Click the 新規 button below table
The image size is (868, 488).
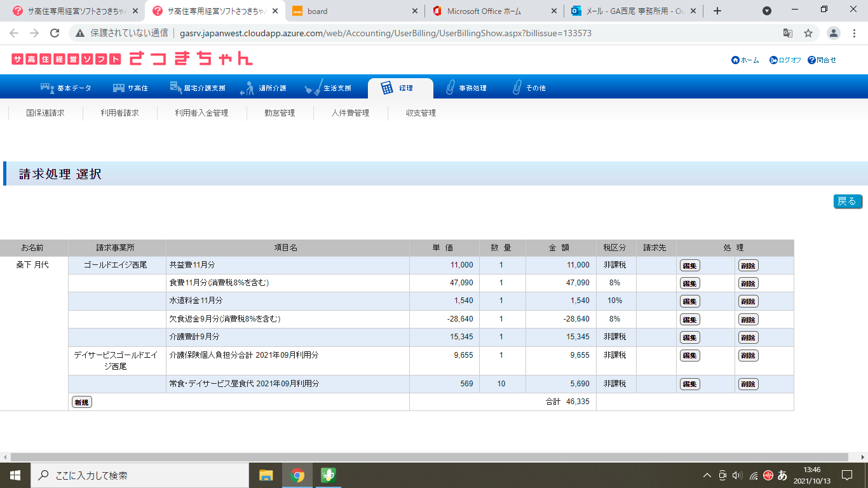(x=81, y=402)
